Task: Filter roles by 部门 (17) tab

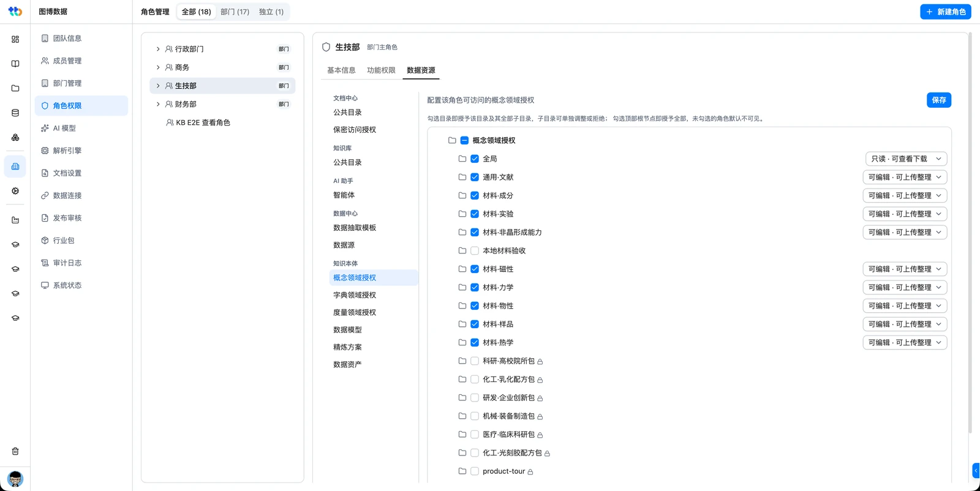Action: [x=235, y=12]
